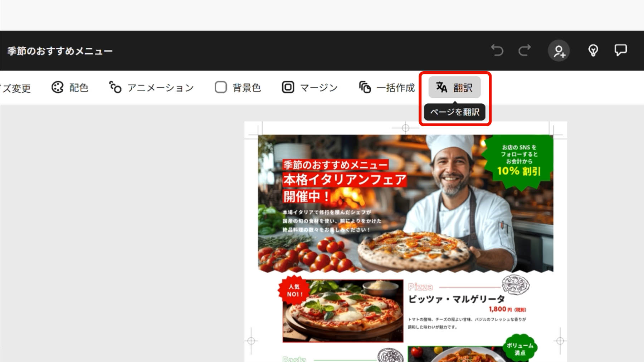Click the redo arrow icon

525,50
